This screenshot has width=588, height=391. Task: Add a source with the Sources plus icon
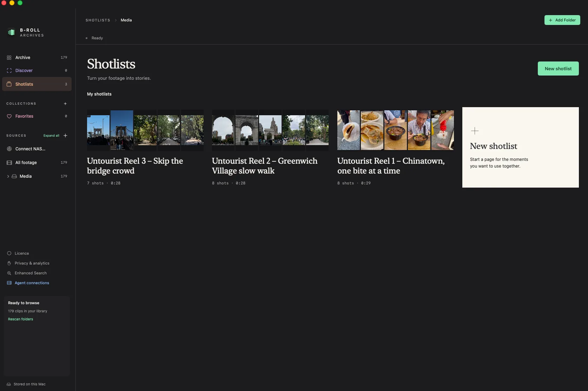(65, 136)
